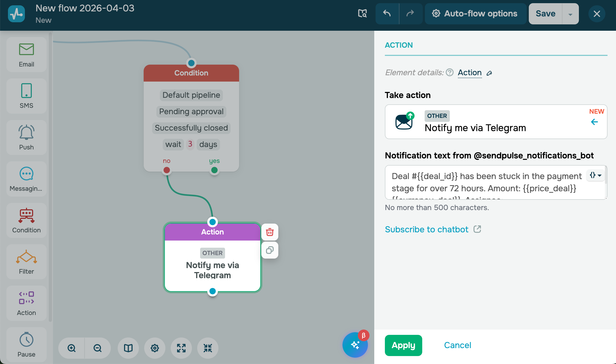Image resolution: width=616 pixels, height=364 pixels.
Task: Pick the Filter element from sidebar
Action: 27,262
